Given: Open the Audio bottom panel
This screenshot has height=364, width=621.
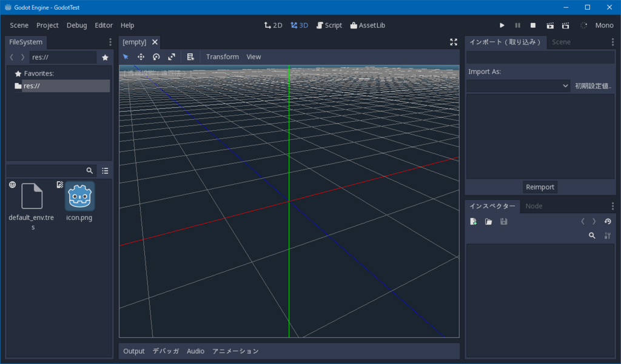Looking at the screenshot, I should click(196, 351).
